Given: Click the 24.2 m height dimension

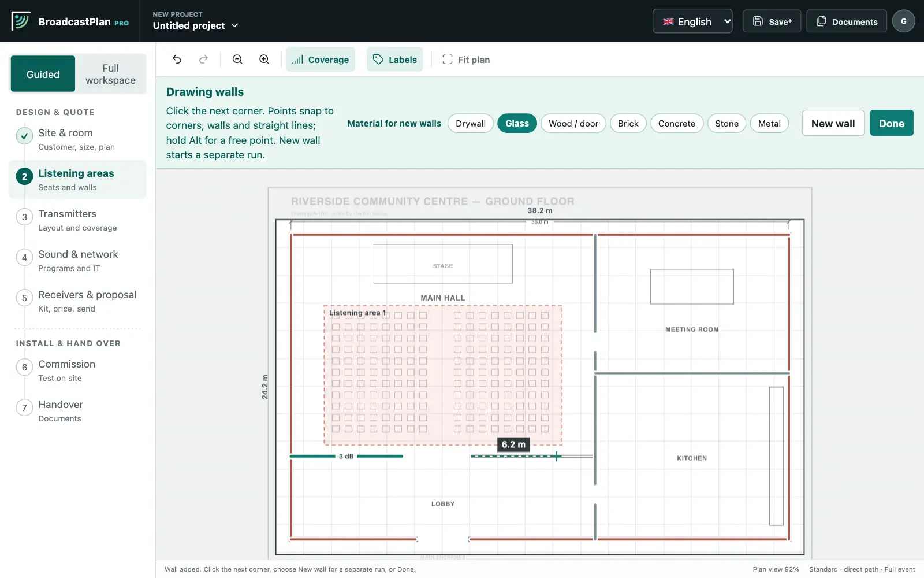Looking at the screenshot, I should click(x=265, y=387).
